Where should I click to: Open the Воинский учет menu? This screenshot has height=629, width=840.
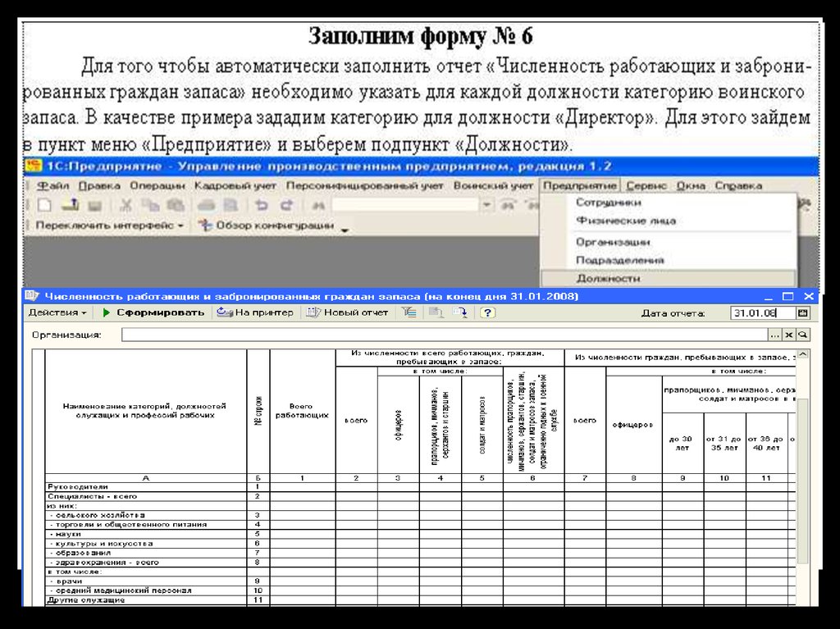pos(494,186)
